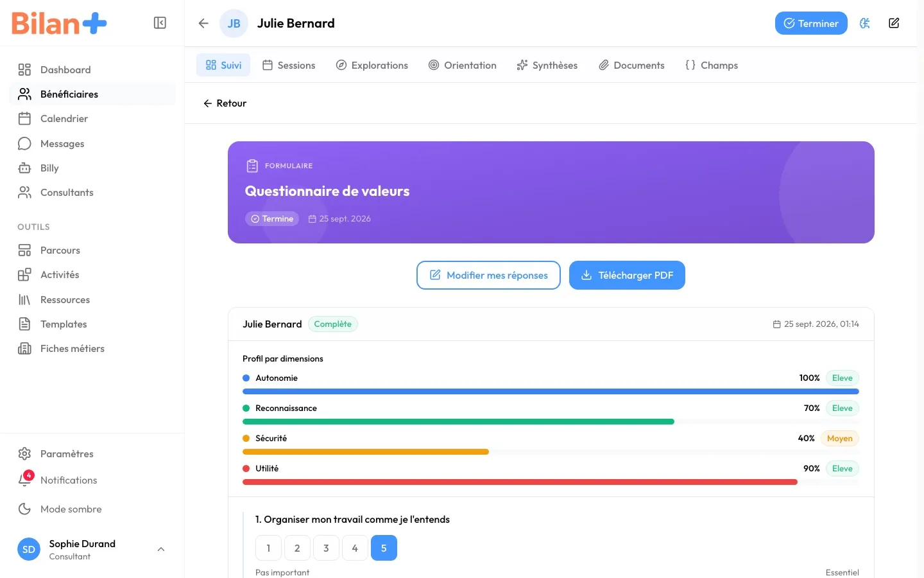
Task: Click the 100% Autonomie value
Action: tap(809, 378)
